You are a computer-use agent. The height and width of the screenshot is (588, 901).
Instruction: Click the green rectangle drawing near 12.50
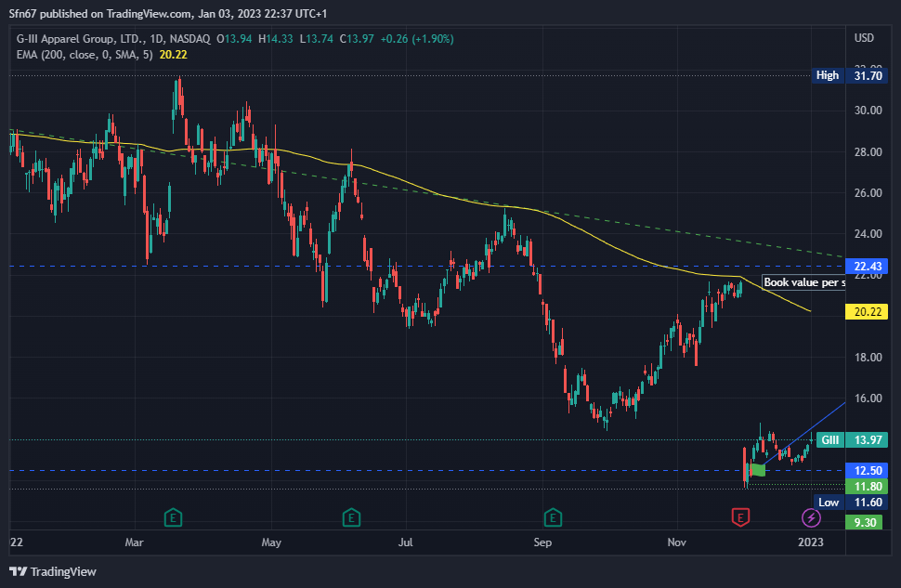[x=758, y=470]
